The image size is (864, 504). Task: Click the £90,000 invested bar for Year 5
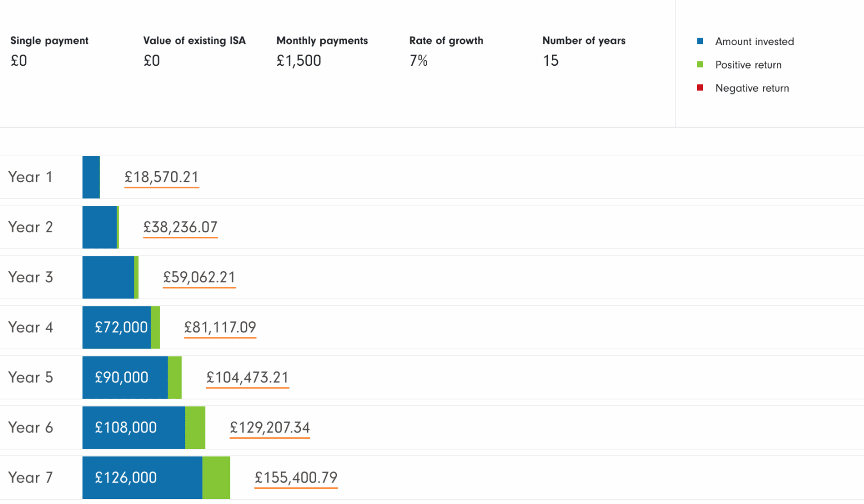(124, 377)
